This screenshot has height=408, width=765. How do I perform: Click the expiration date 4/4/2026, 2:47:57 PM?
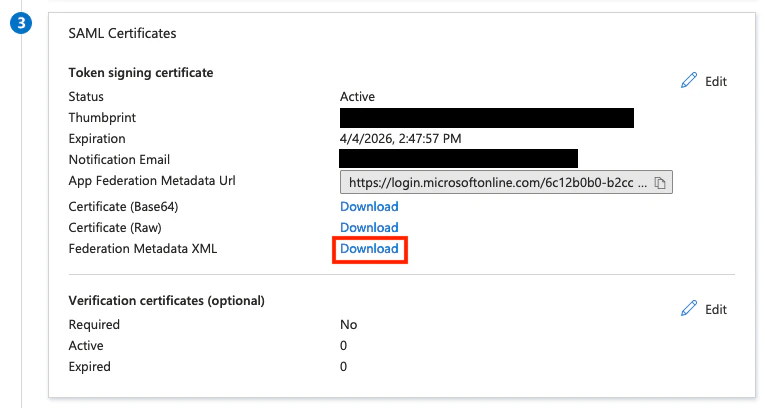(x=401, y=139)
